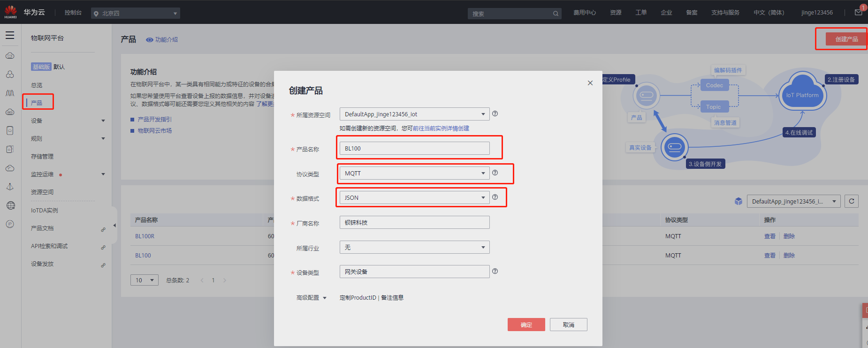Go to previous page with the left arrow
The height and width of the screenshot is (348, 868).
202,280
